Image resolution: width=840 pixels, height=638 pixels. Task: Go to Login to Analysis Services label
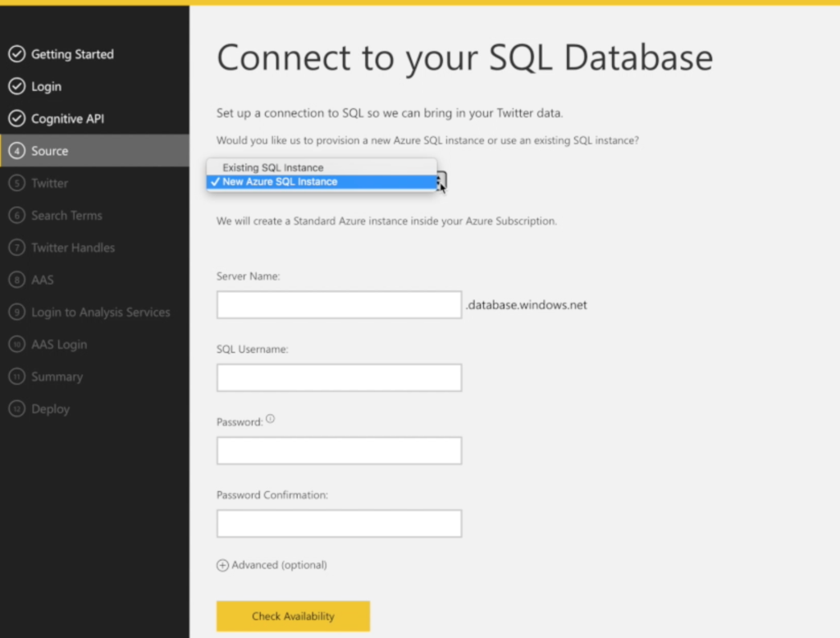[101, 312]
